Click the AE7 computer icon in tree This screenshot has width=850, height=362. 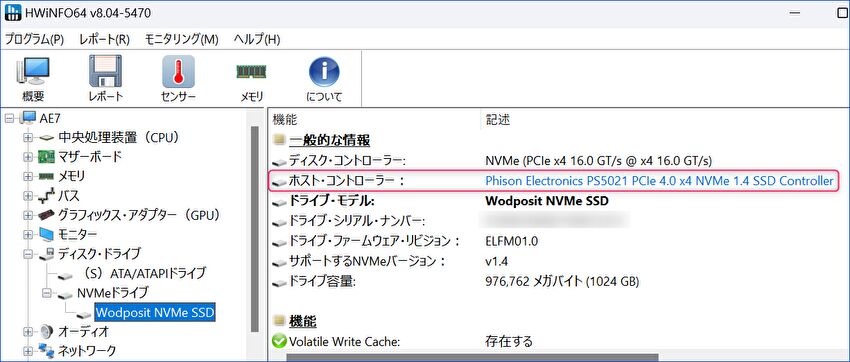point(28,118)
